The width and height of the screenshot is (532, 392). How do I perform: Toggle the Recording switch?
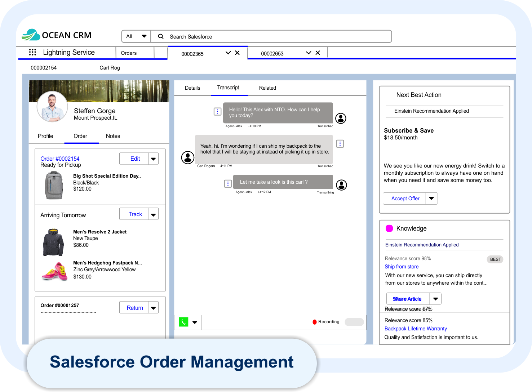click(354, 322)
